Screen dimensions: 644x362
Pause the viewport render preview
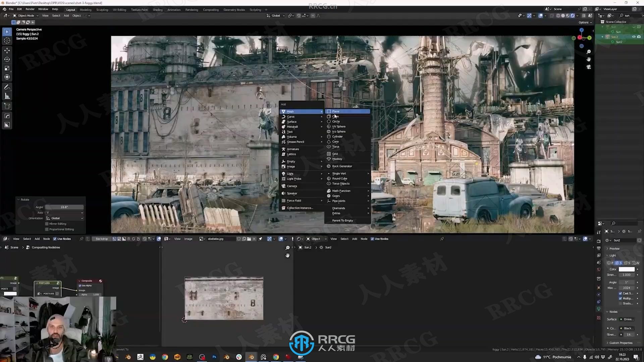584,16
